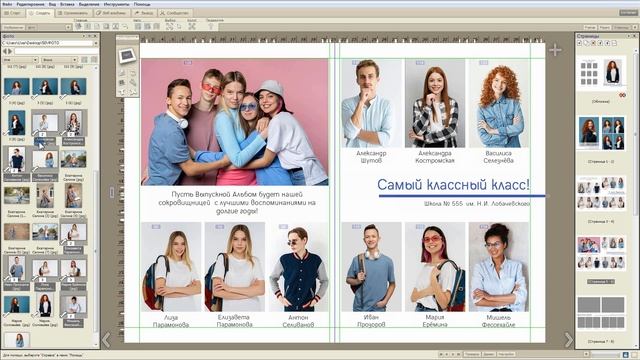Select the cover page thumbnail

tap(601, 73)
